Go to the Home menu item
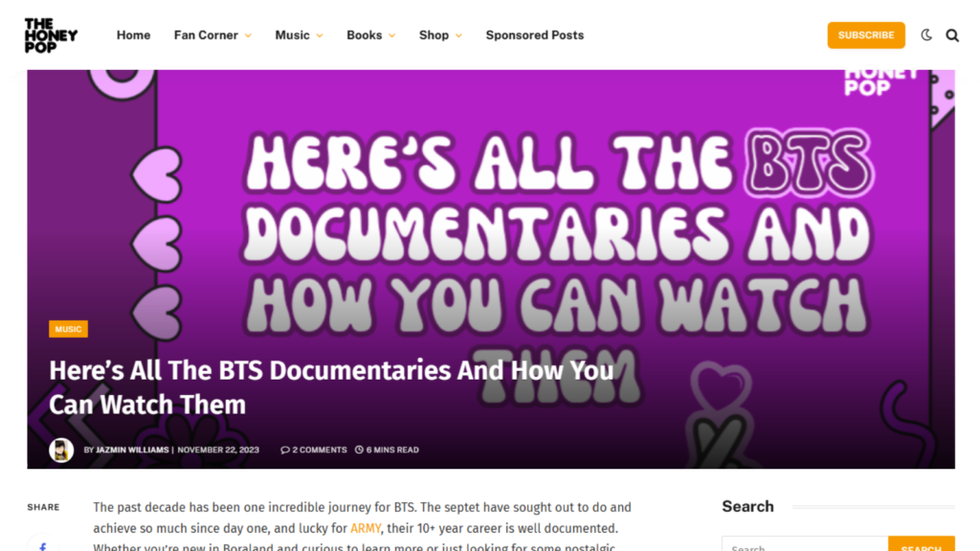 tap(133, 35)
